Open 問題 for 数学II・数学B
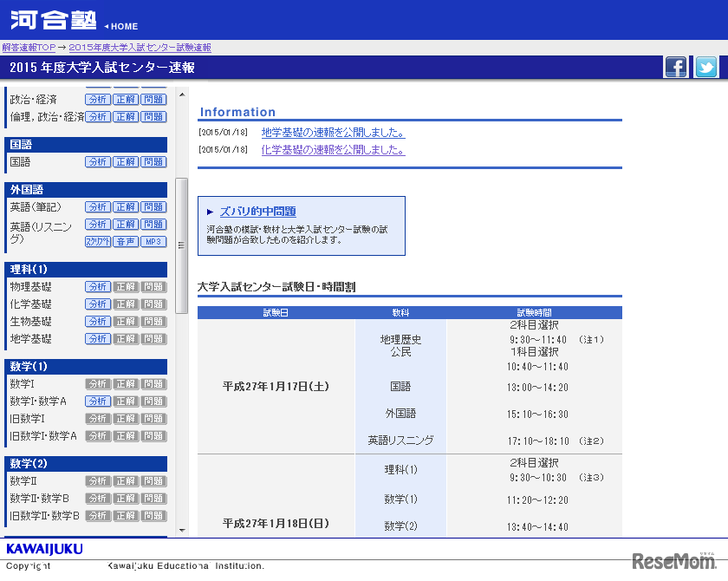 point(153,498)
